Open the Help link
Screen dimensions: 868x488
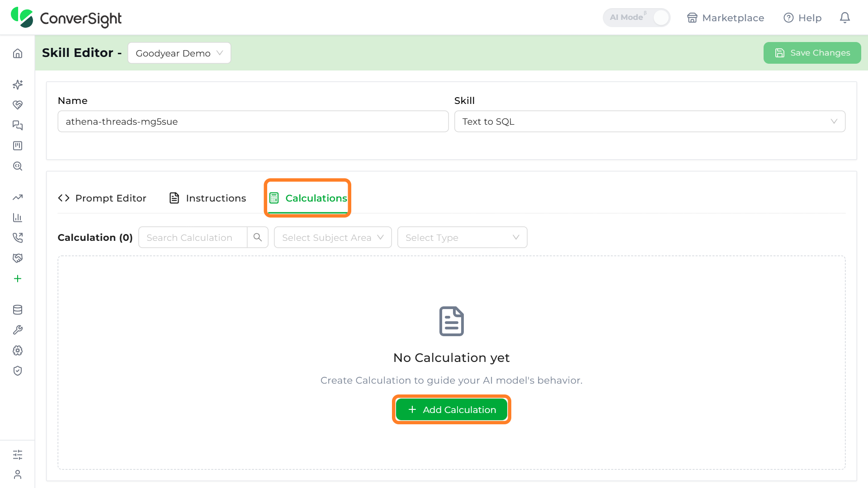point(802,18)
